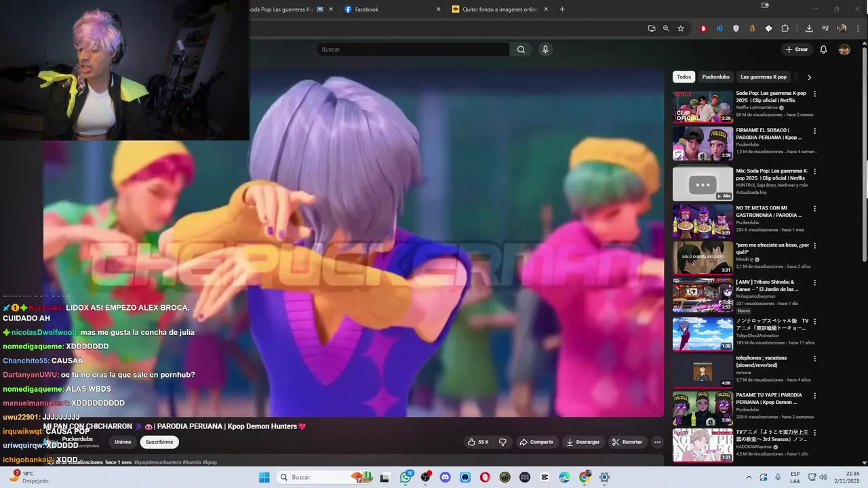The width and height of the screenshot is (868, 488).
Task: Click the Windows taskbar Buscar search box
Action: click(324, 477)
